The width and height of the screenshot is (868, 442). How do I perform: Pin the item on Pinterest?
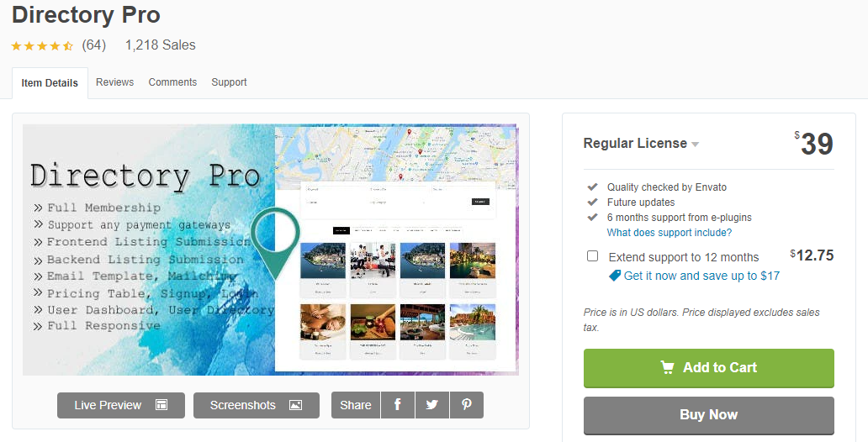467,405
